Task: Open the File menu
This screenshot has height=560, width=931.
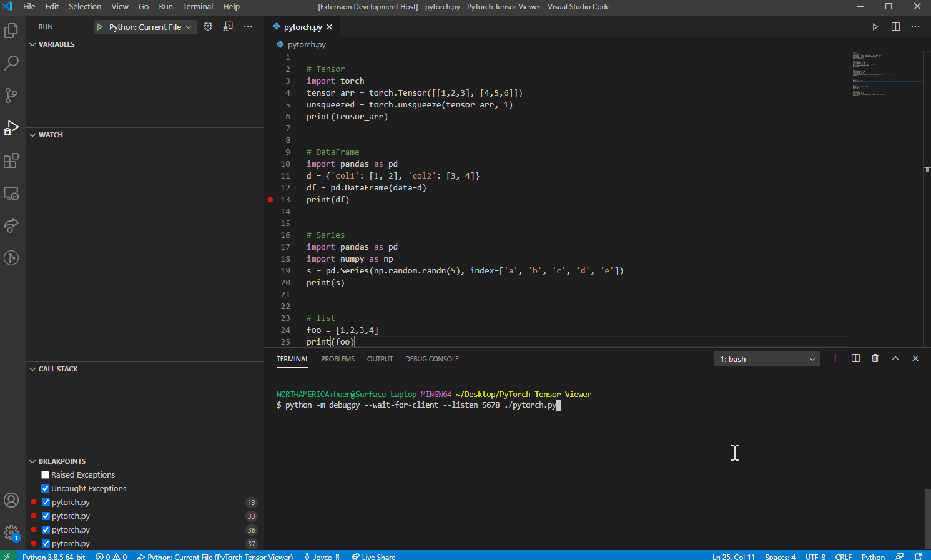Action: pos(29,6)
